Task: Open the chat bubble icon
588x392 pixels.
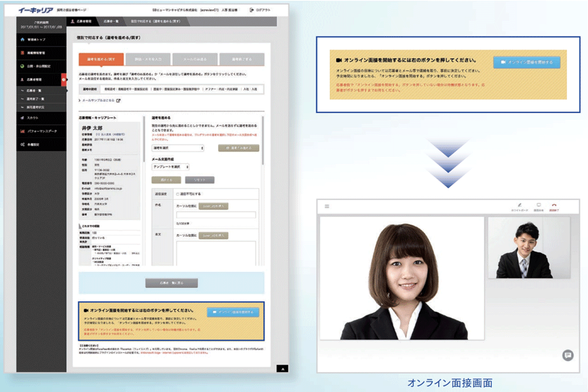Action: pyautogui.click(x=567, y=355)
